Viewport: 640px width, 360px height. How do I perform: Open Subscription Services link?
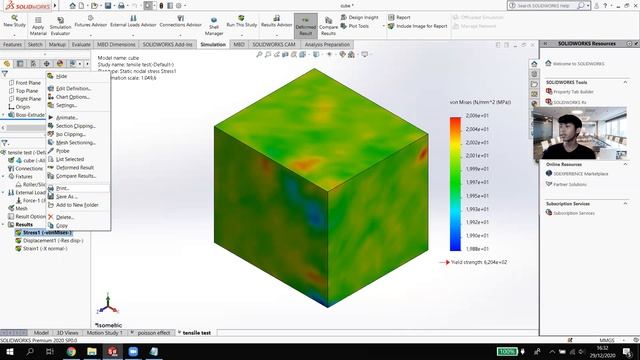[x=570, y=213]
